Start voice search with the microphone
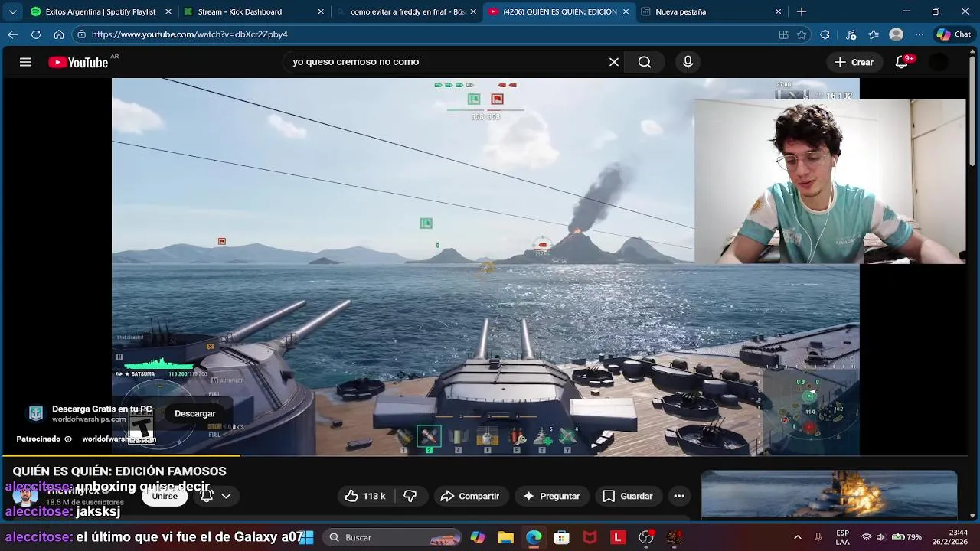980x551 pixels. 688,62
